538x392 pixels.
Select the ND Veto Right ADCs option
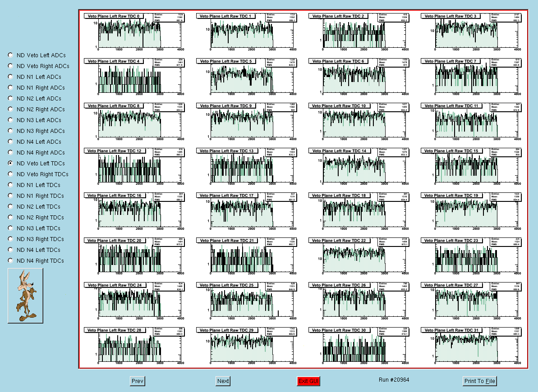[11, 66]
